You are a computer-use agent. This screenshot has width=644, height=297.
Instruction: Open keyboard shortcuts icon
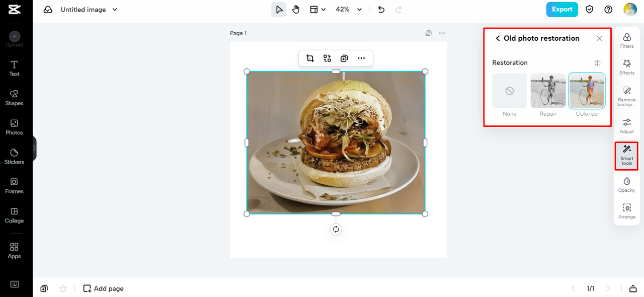[x=15, y=284]
